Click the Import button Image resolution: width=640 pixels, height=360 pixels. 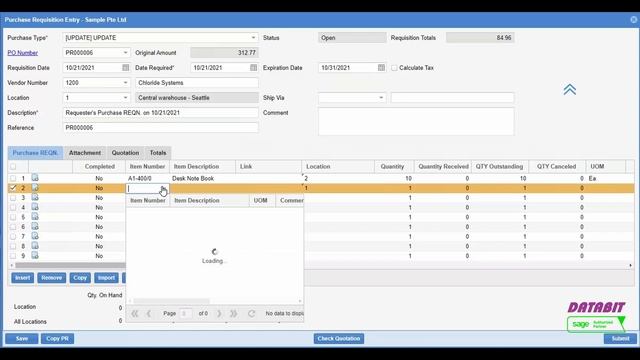[x=106, y=278]
